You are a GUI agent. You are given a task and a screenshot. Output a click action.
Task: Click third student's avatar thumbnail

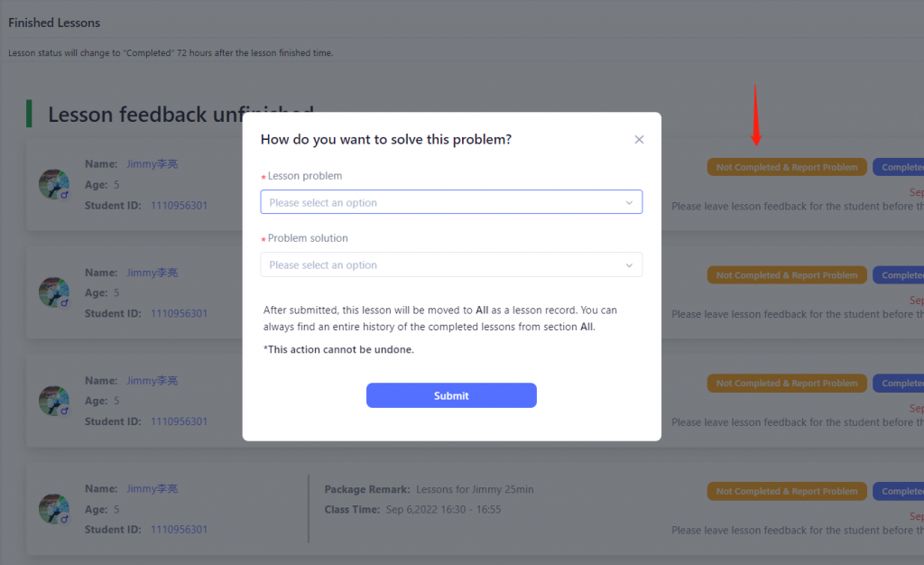coord(53,401)
